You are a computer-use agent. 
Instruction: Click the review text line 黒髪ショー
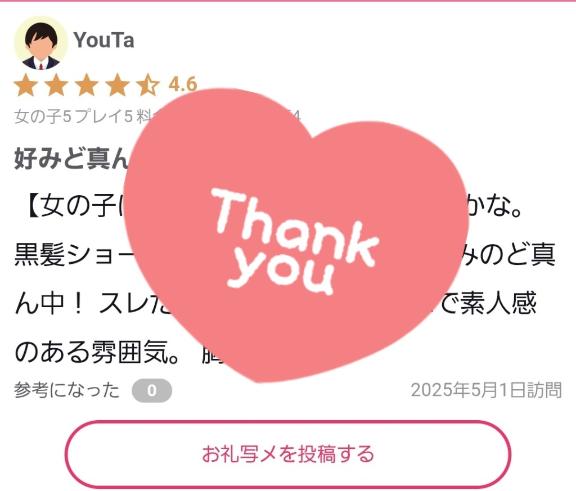pyautogui.click(x=285, y=254)
